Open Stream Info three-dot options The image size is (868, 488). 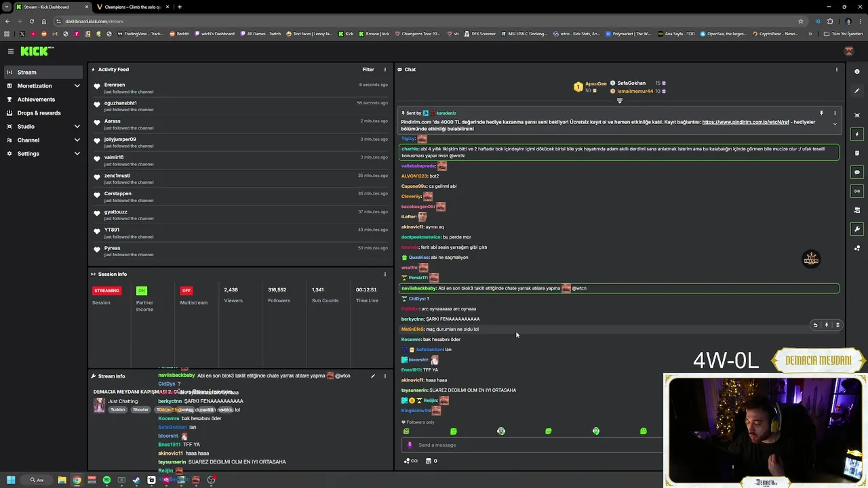click(384, 376)
